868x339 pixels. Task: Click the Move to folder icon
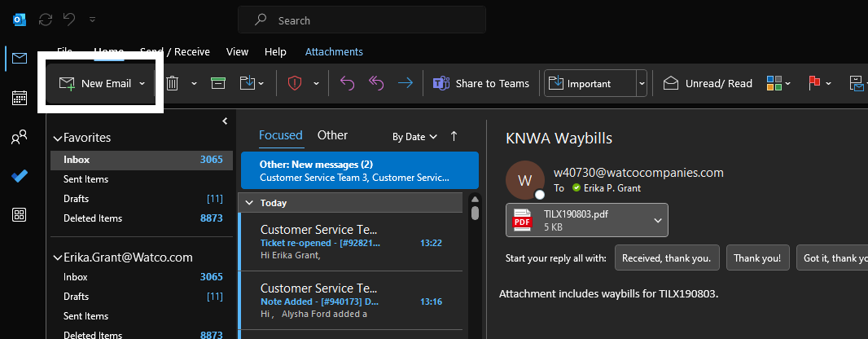248,84
